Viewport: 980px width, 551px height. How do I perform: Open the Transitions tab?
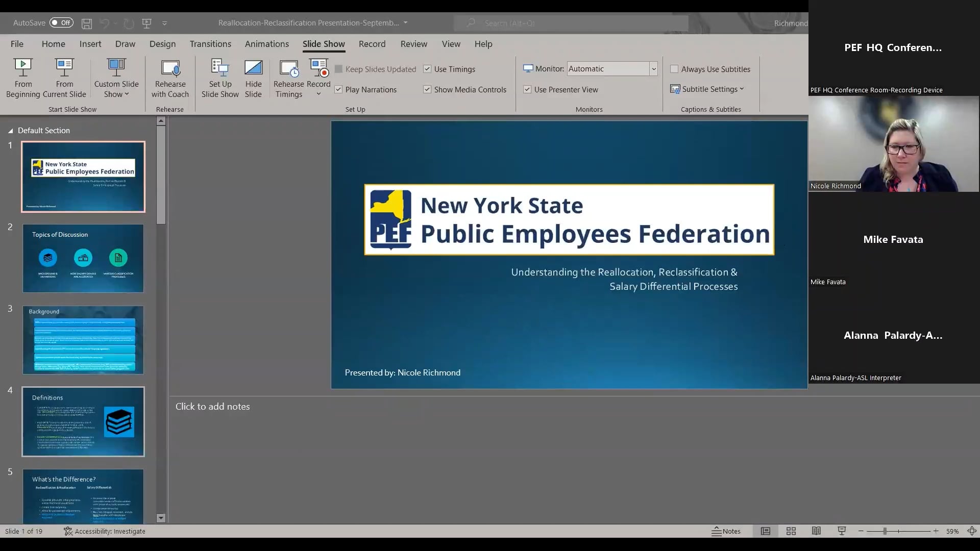pyautogui.click(x=210, y=44)
